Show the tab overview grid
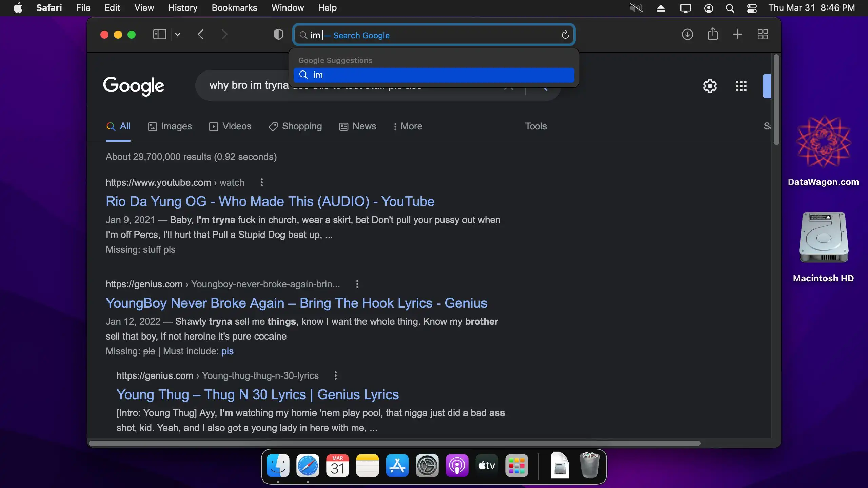Screen dimensions: 868x488 763,34
